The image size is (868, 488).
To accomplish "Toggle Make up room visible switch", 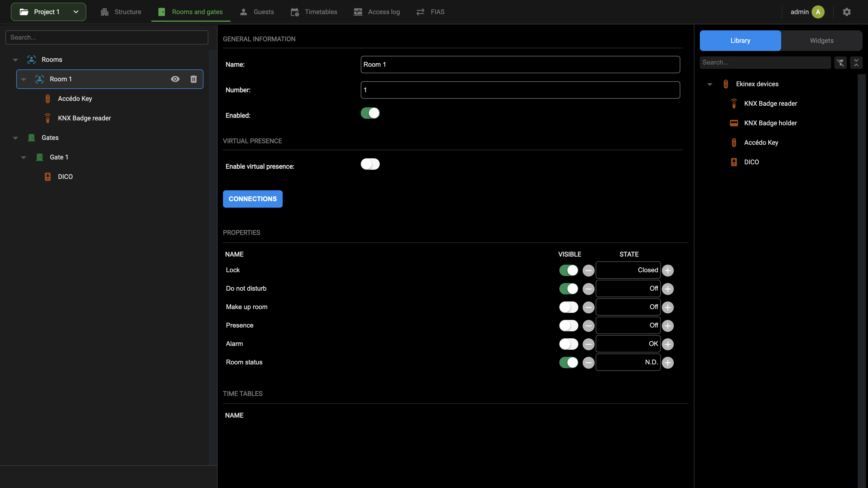I will [x=569, y=307].
